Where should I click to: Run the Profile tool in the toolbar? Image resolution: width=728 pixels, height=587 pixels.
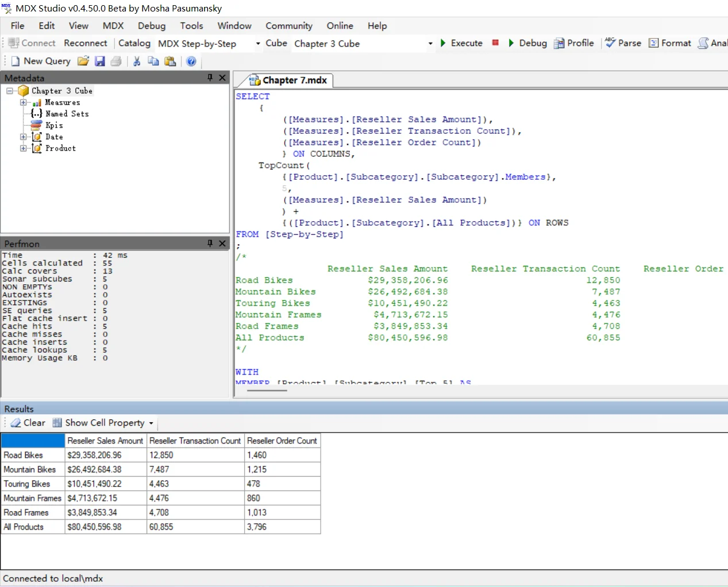coord(574,43)
